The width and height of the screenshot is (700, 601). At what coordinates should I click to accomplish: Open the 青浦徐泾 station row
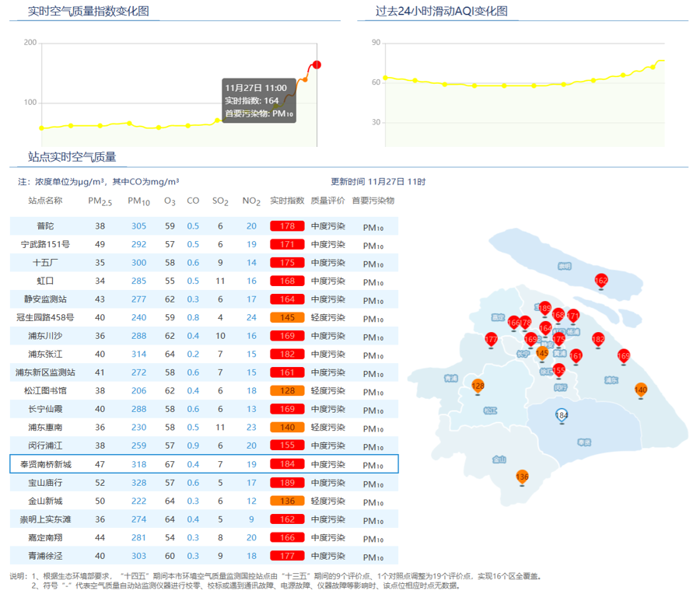click(45, 556)
